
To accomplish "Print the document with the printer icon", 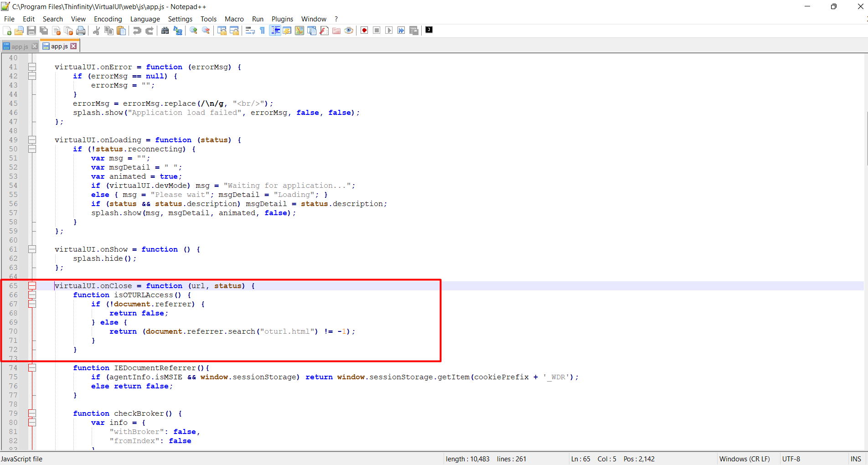I will coord(81,31).
